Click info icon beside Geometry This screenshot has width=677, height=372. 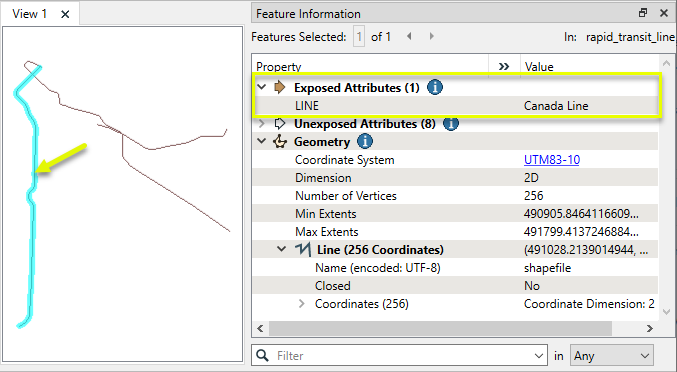pos(365,142)
